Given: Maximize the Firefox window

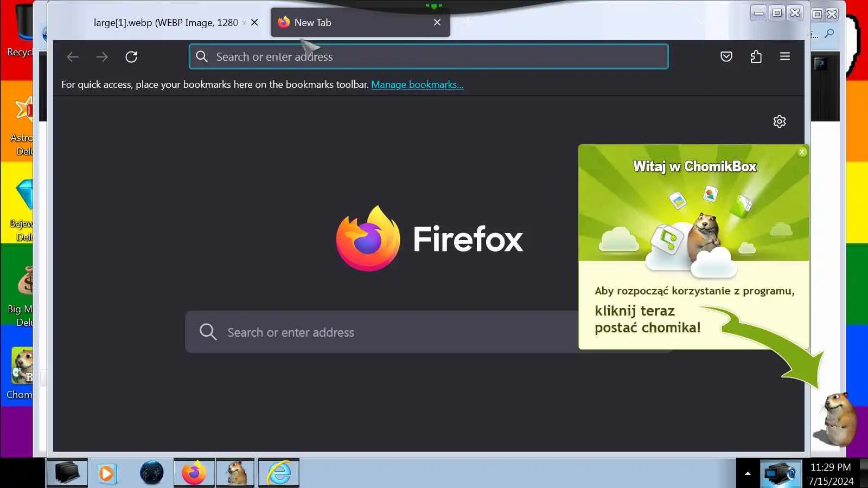Looking at the screenshot, I should pos(777,13).
